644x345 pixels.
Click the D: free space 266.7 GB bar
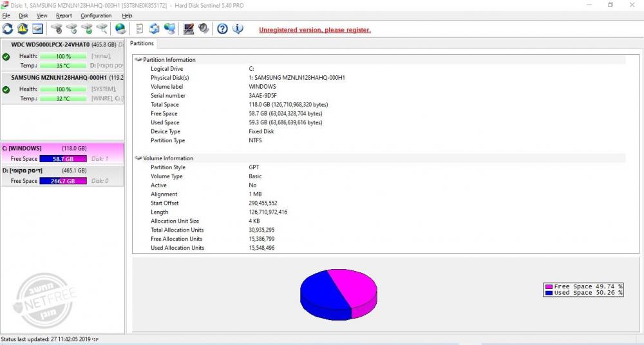(63, 181)
